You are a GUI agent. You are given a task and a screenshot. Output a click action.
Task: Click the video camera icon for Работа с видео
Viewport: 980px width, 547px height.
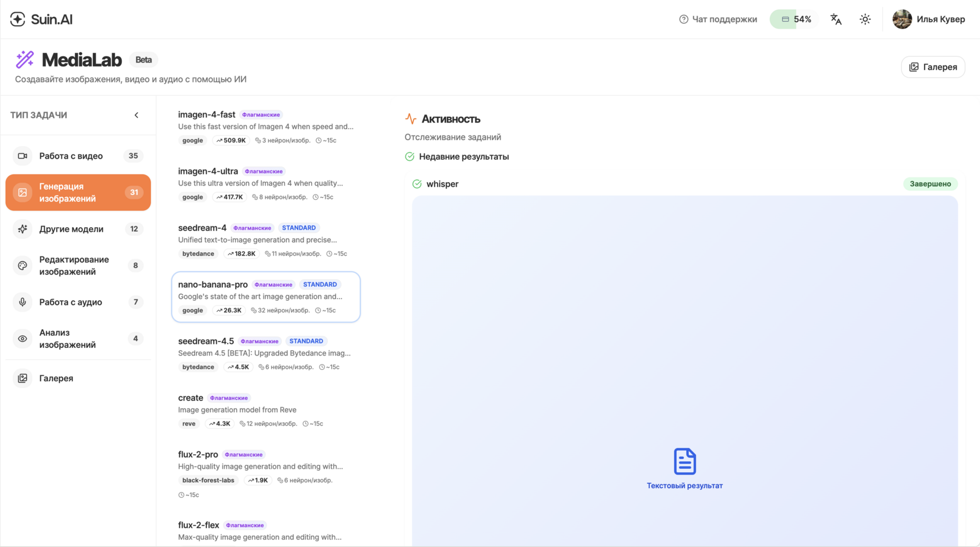click(x=23, y=156)
